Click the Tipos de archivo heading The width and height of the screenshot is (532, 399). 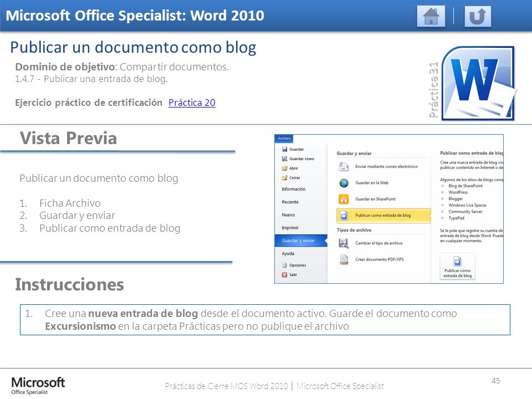[354, 230]
